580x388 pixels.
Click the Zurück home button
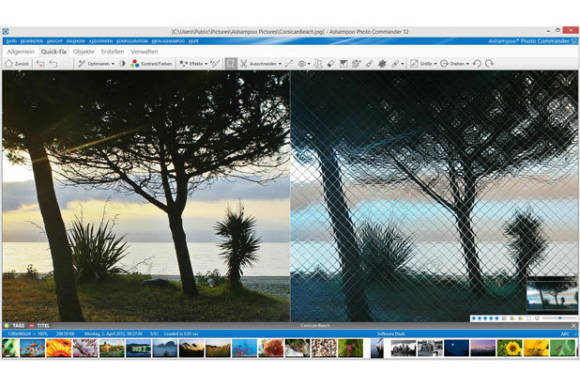click(x=17, y=64)
